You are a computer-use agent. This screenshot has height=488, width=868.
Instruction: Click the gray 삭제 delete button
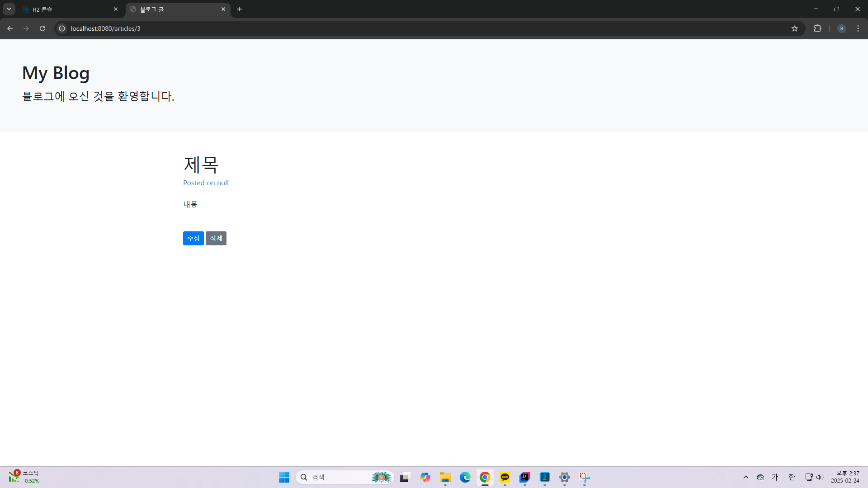pyautogui.click(x=216, y=238)
